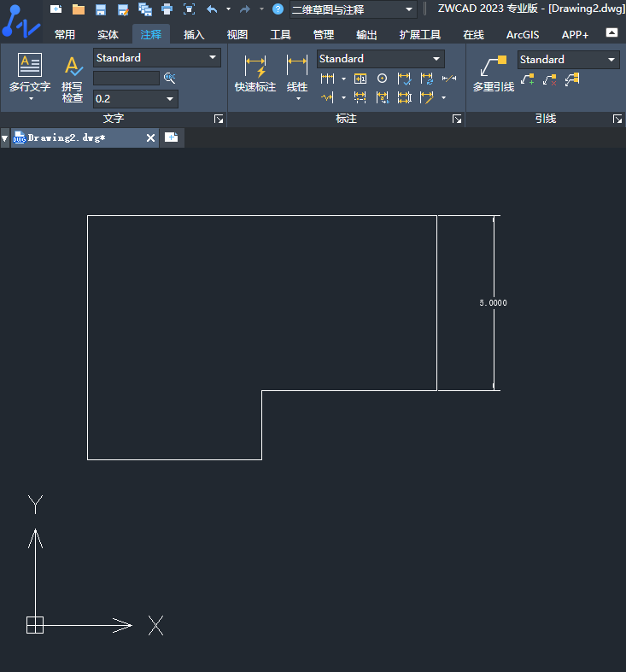Image resolution: width=626 pixels, height=672 pixels.
Task: Expand the 多行文字 dropdown arrow
Action: [x=31, y=99]
